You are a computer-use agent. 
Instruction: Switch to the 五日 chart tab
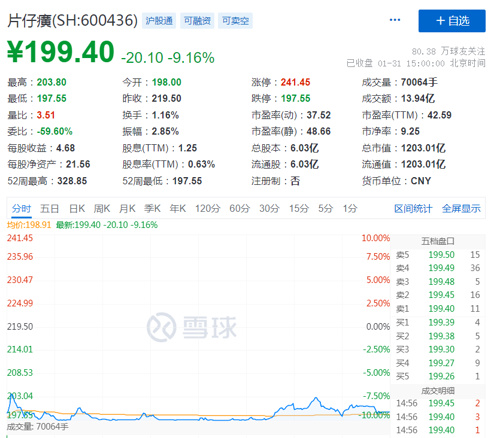click(x=49, y=209)
